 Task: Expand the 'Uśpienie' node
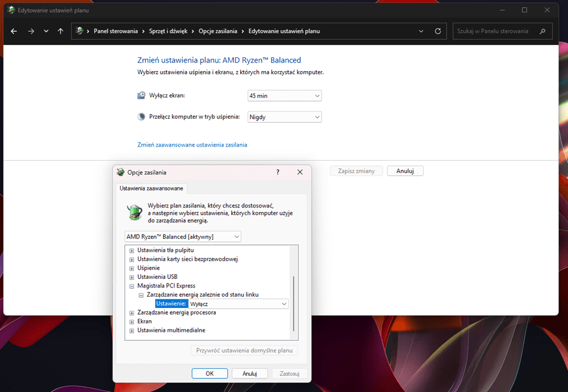(x=132, y=269)
